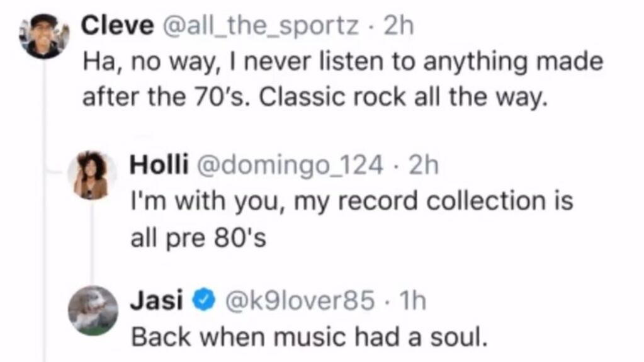Open Jasi's reply "Back when music had a soul"
This screenshot has width=644, height=362.
click(x=309, y=337)
